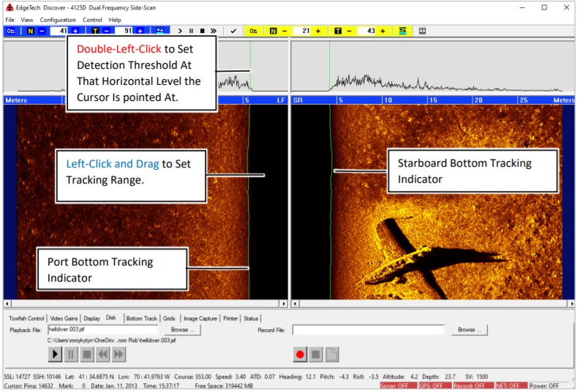This screenshot has width=577, height=392.
Task: Decrease the blue value 91 with minus
Action: tap(106, 31)
